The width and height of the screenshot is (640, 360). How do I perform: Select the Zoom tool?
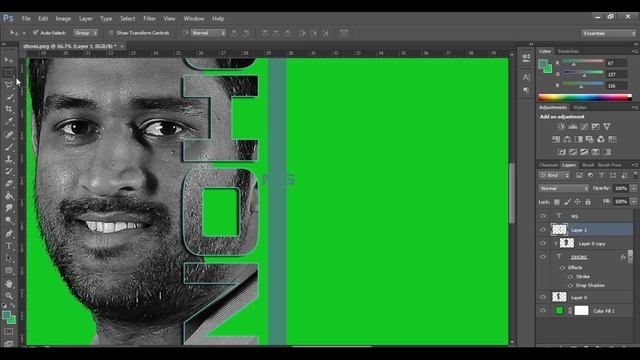[x=9, y=296]
